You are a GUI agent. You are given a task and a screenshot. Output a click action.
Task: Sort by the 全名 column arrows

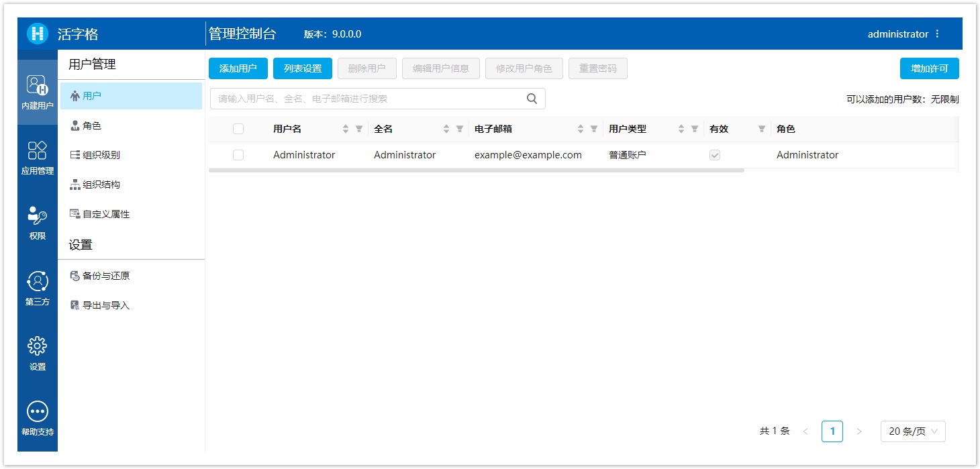pos(446,129)
